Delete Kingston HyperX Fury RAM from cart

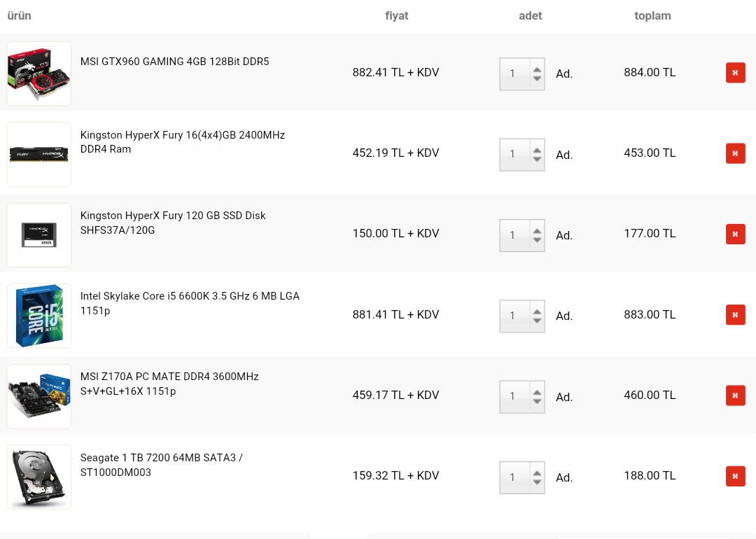735,153
